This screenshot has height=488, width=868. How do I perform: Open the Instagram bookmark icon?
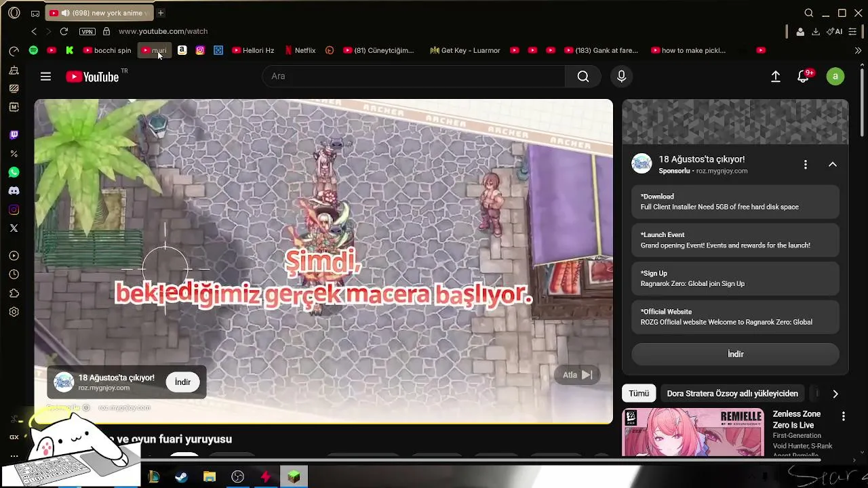point(200,50)
